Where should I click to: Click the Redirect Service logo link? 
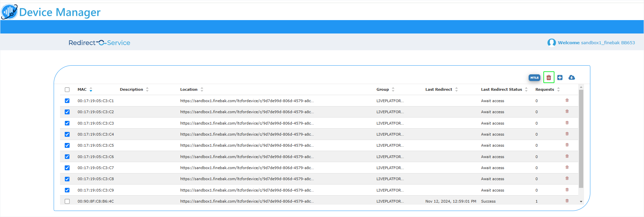[x=99, y=43]
